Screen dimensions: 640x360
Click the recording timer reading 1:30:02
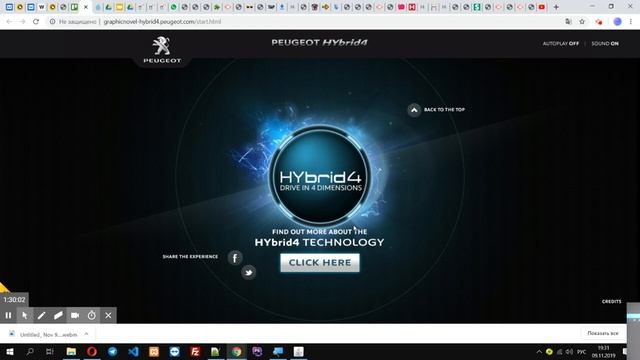point(14,300)
